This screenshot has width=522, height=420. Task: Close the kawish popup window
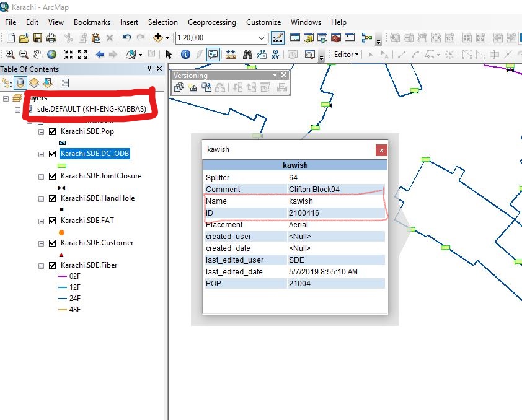click(x=381, y=150)
